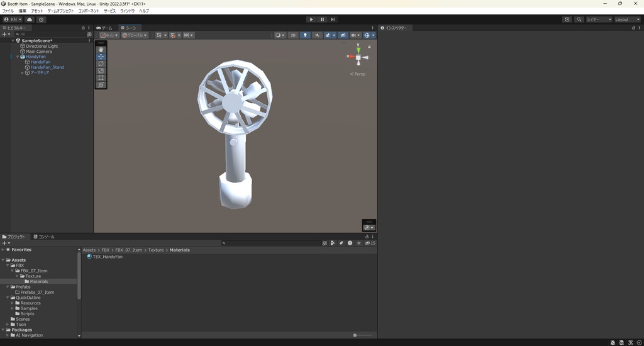This screenshot has width=644, height=346.
Task: Select the combined Transform tool
Action: (101, 85)
